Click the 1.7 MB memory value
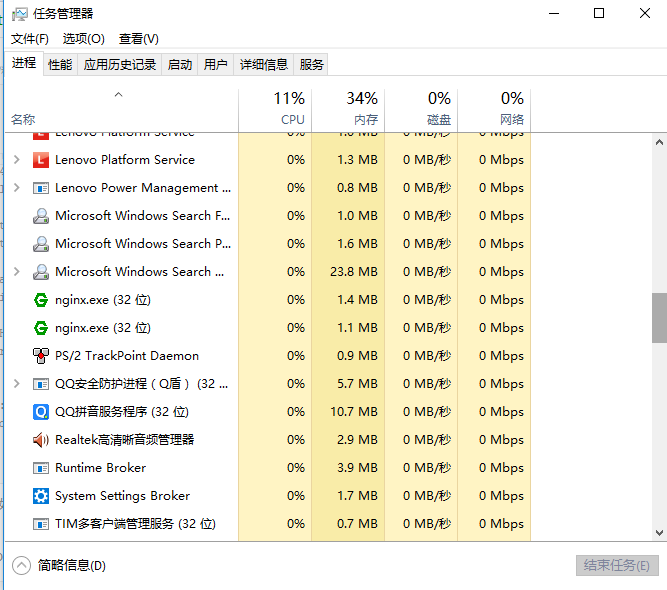The width and height of the screenshot is (667, 590). [x=357, y=496]
